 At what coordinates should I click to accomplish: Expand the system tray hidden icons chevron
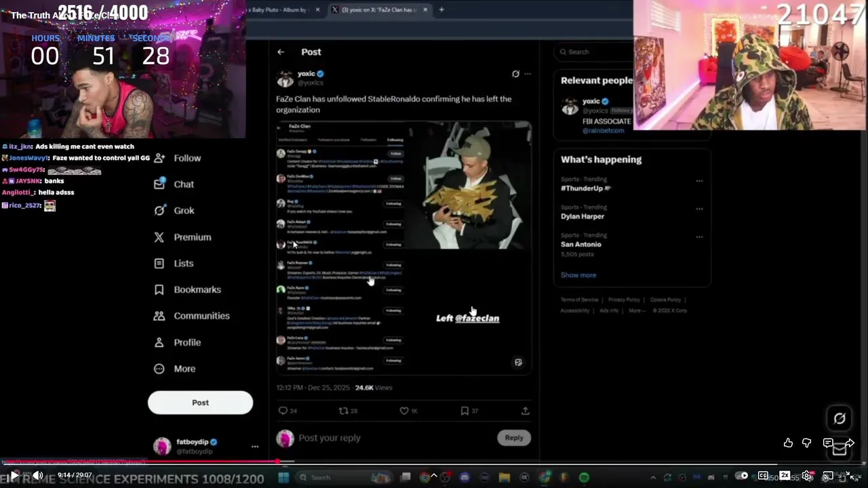coord(654,477)
